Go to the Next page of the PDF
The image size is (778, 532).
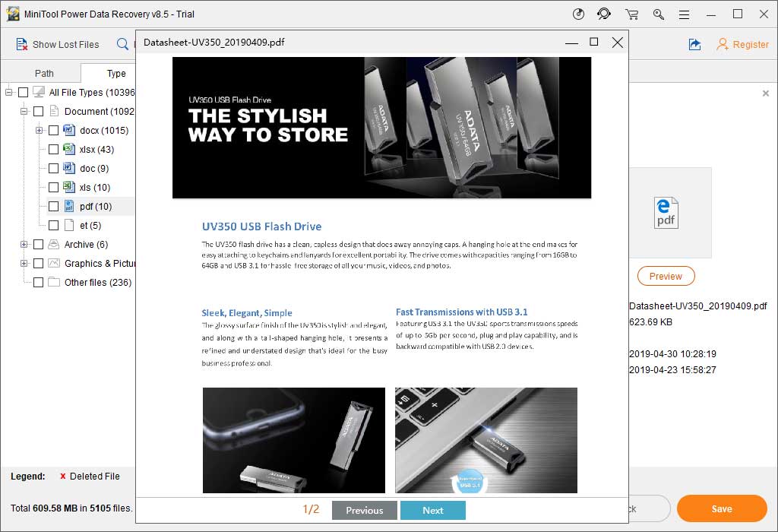[432, 510]
